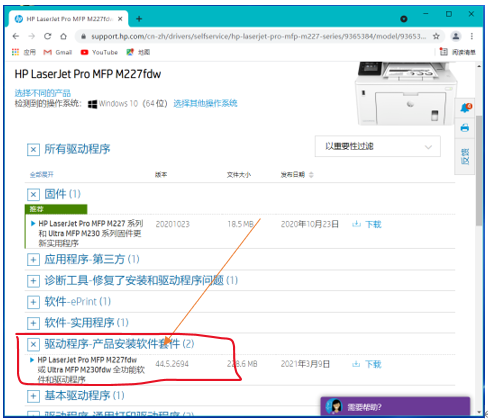The height and width of the screenshot is (420, 488).
Task: Click the notification bell side icon
Action: tap(465, 108)
